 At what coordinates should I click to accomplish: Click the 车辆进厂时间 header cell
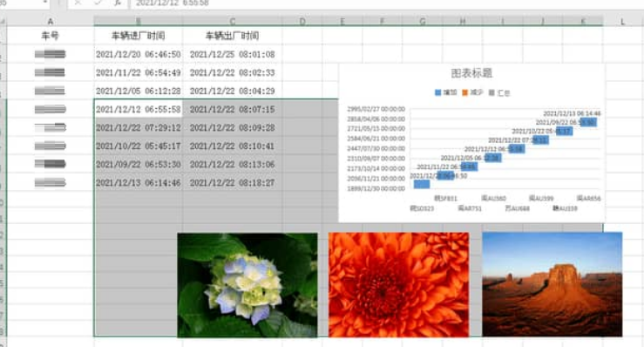pyautogui.click(x=138, y=36)
